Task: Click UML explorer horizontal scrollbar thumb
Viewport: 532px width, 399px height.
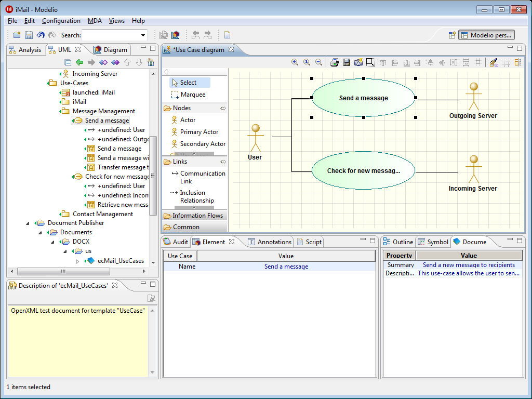Action: pos(63,271)
